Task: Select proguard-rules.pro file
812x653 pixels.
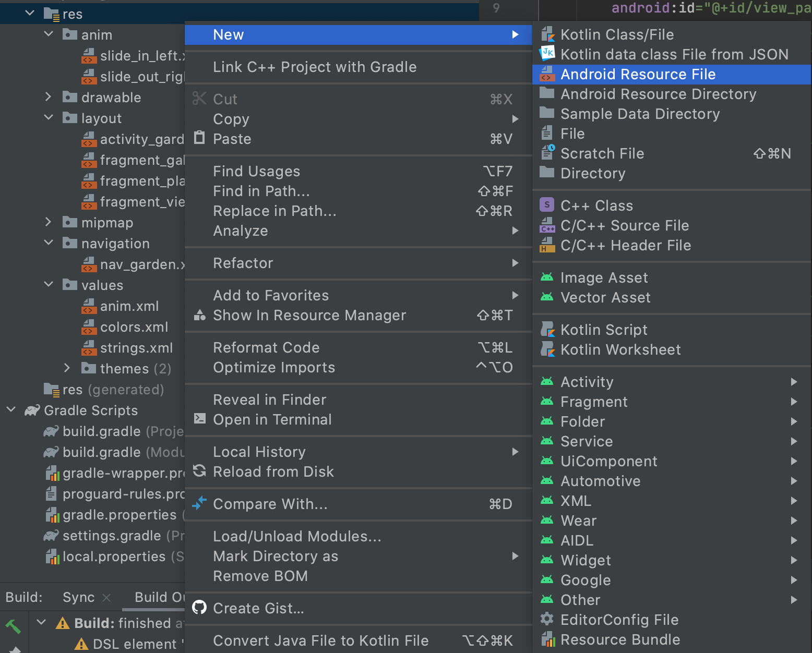Action: pos(123,494)
